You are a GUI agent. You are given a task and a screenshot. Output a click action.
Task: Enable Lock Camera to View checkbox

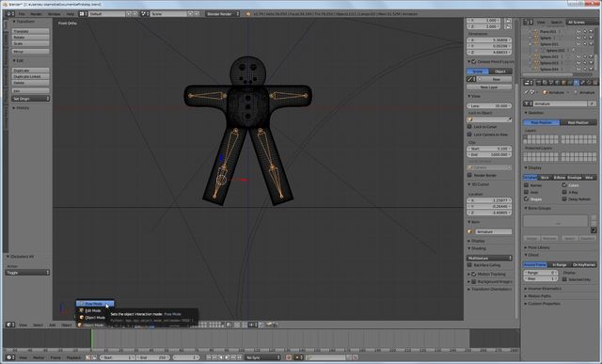pyautogui.click(x=469, y=135)
